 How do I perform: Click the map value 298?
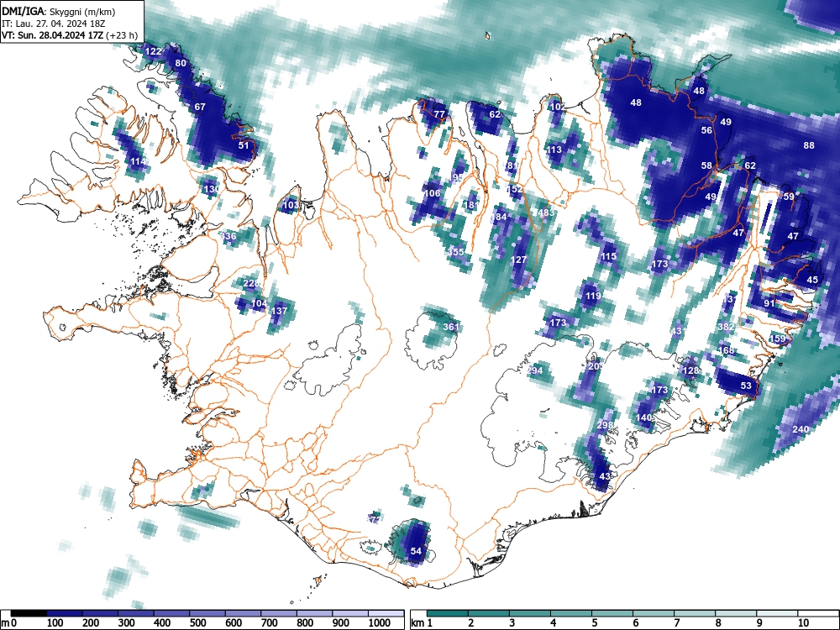point(605,425)
